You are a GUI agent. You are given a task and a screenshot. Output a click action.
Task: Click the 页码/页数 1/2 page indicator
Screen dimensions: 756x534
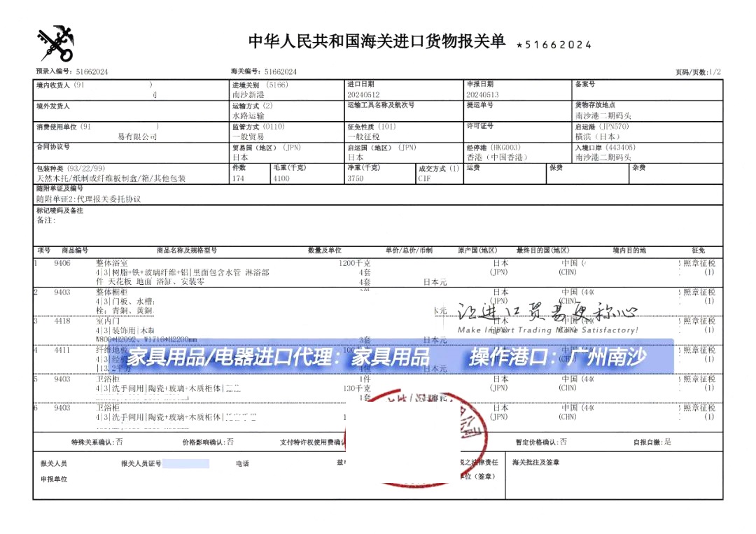coord(700,70)
